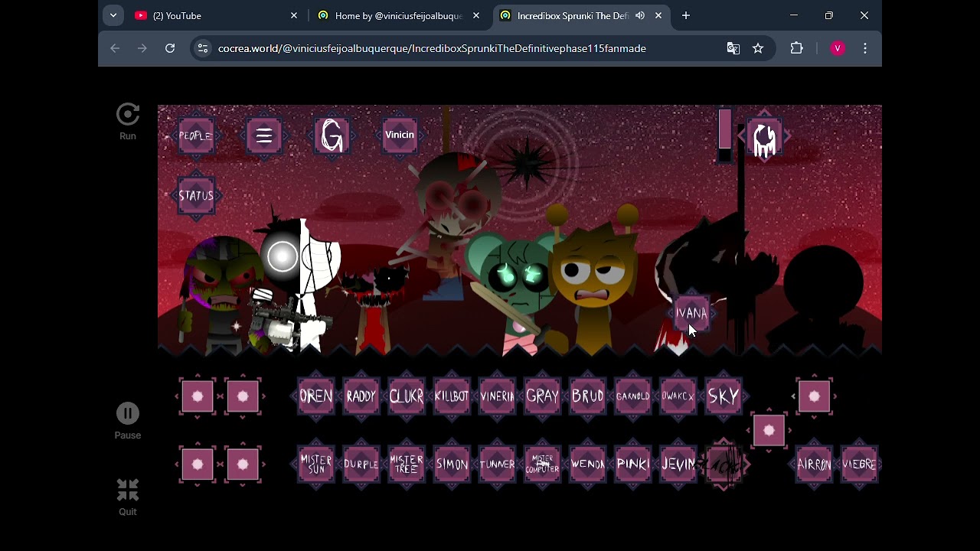The image size is (980, 551).
Task: Close the YouTube tab
Action: (294, 15)
